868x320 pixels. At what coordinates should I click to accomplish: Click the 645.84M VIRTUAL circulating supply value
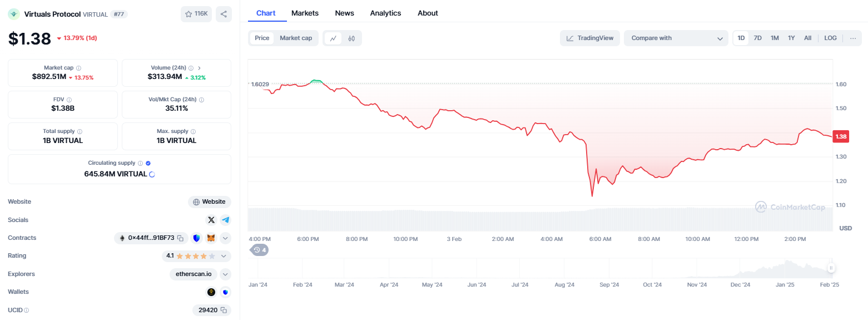point(115,174)
